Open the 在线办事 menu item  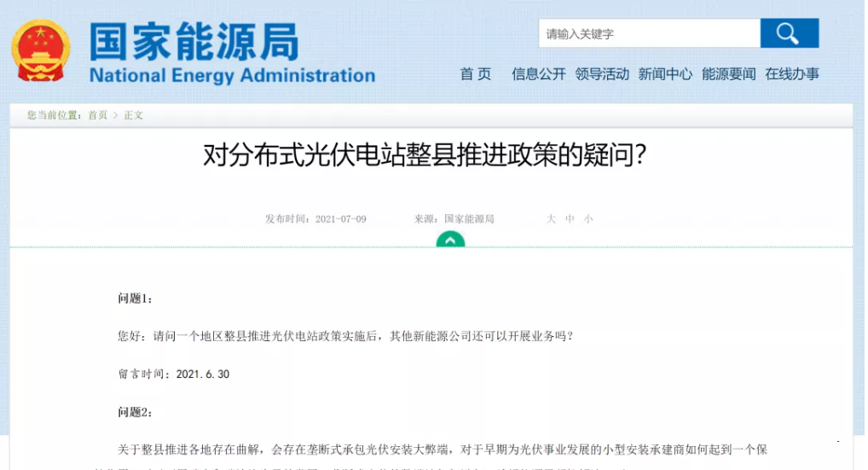point(792,74)
